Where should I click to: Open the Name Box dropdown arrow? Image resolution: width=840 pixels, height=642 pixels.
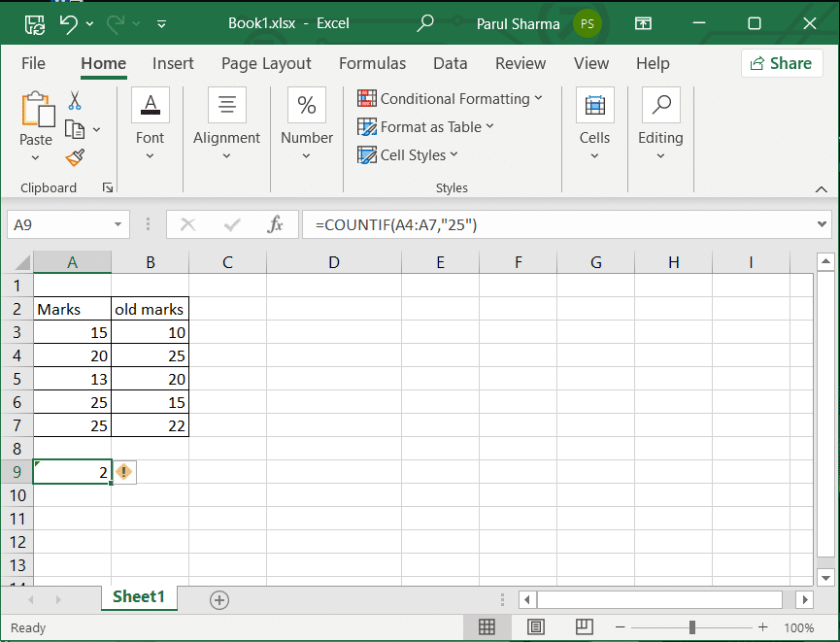click(x=118, y=224)
